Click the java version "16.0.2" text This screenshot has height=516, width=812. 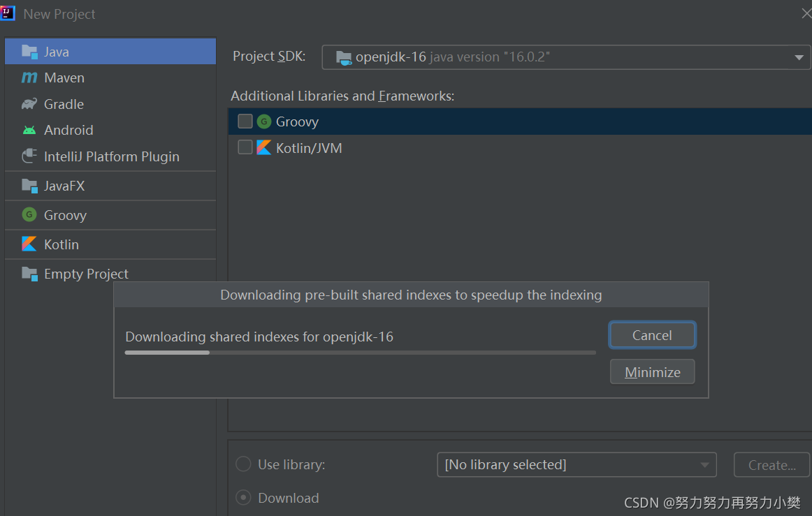click(490, 57)
